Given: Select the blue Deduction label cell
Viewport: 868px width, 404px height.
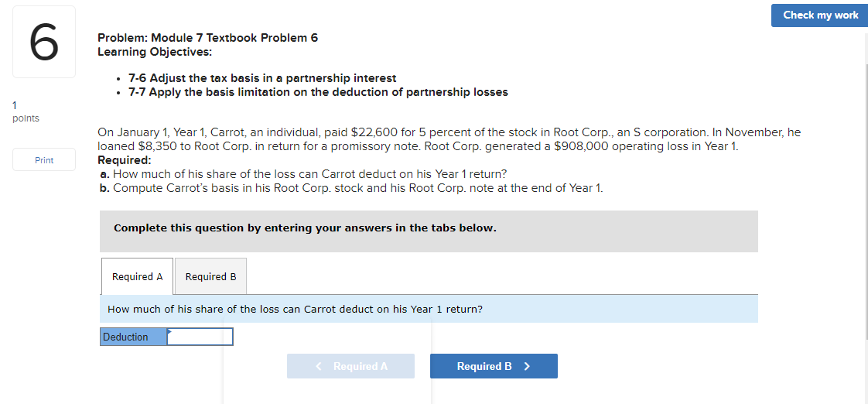Looking at the screenshot, I should (134, 337).
